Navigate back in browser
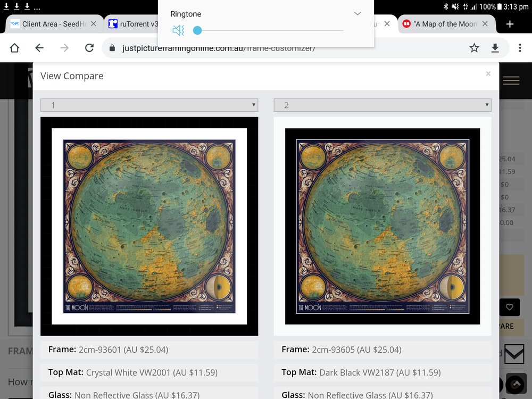The height and width of the screenshot is (399, 532). [39, 48]
